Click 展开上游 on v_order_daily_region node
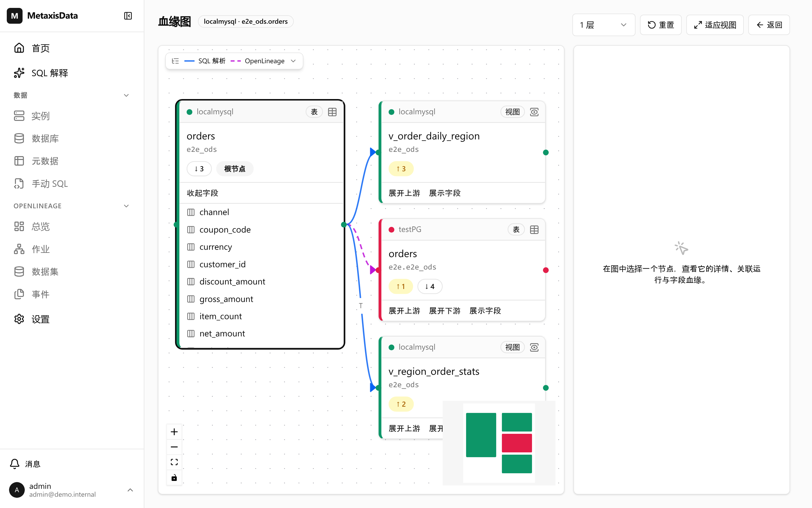812x508 pixels. click(x=404, y=193)
